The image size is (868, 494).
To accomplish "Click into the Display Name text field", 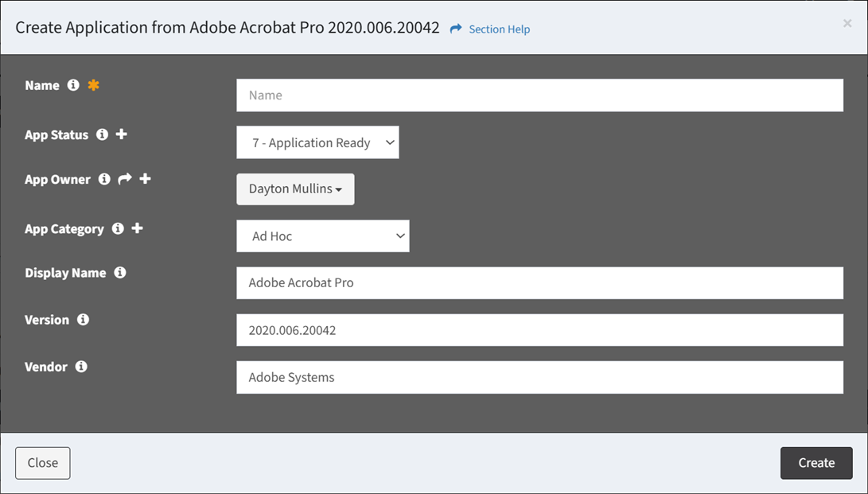I will (x=539, y=283).
